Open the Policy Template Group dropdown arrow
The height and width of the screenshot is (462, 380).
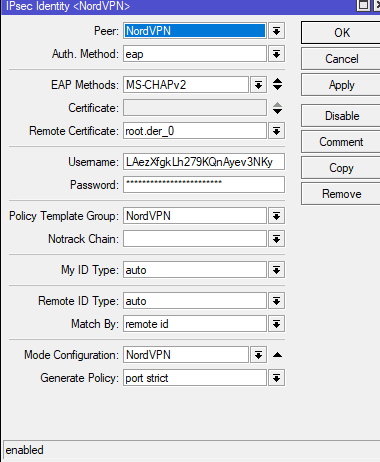click(276, 216)
